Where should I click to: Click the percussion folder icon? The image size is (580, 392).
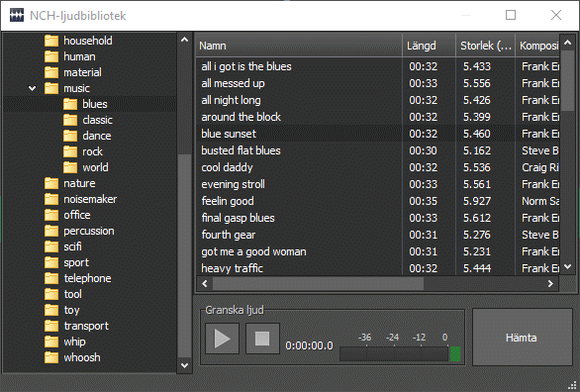coord(51,231)
